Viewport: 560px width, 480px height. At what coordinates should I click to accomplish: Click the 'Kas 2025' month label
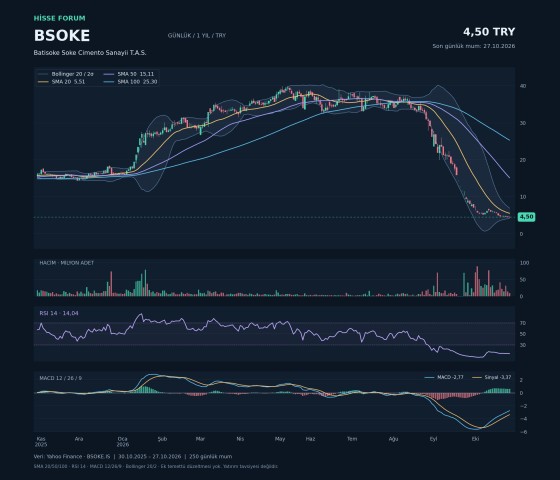click(x=41, y=441)
